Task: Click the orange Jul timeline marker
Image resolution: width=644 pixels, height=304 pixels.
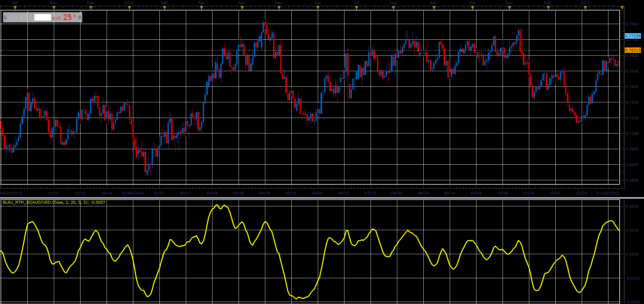Action: click(356, 8)
